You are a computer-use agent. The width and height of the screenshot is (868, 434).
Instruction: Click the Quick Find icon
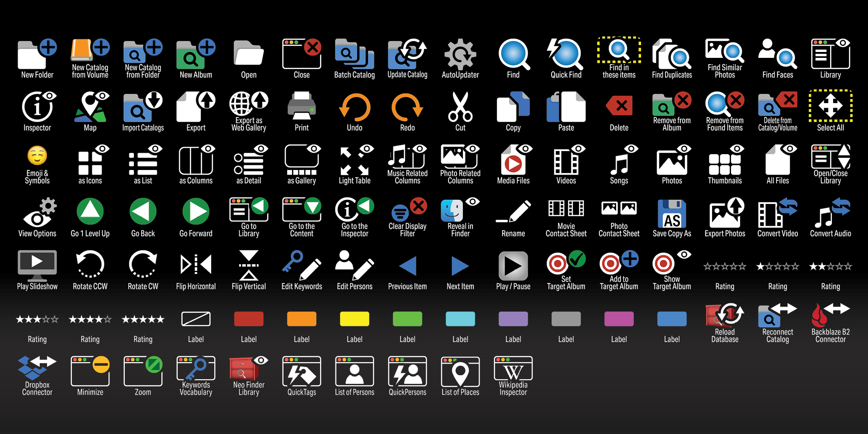[x=566, y=54]
